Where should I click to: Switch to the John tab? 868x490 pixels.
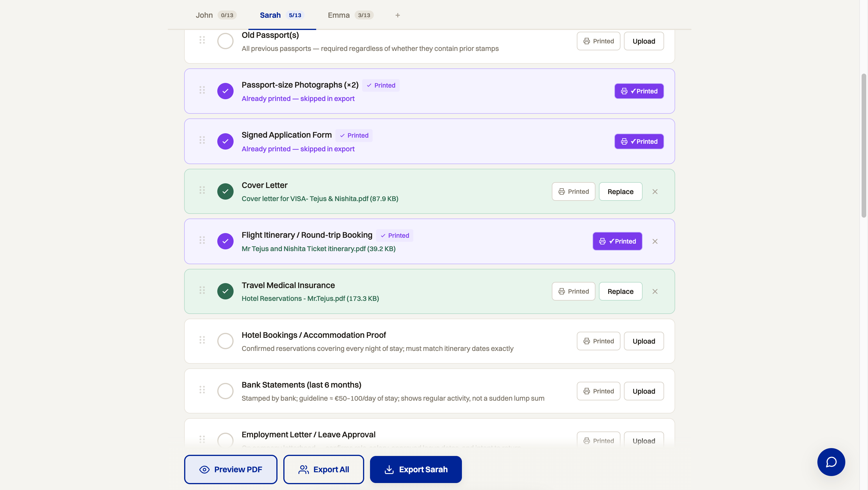[x=216, y=15]
